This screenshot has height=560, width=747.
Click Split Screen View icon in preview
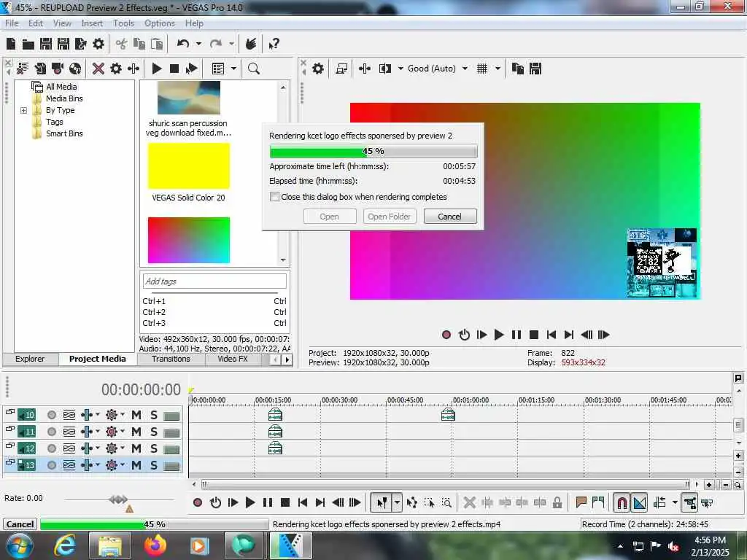(385, 69)
